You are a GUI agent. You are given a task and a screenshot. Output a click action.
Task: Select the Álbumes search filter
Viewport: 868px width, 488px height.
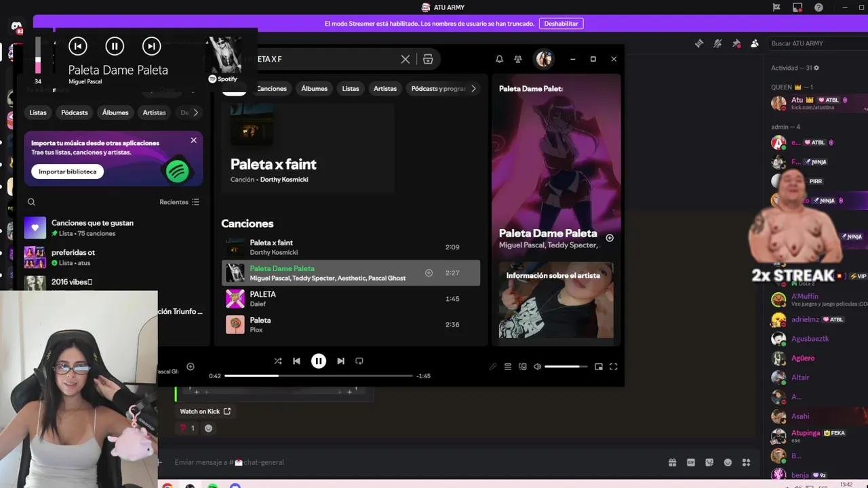click(314, 89)
